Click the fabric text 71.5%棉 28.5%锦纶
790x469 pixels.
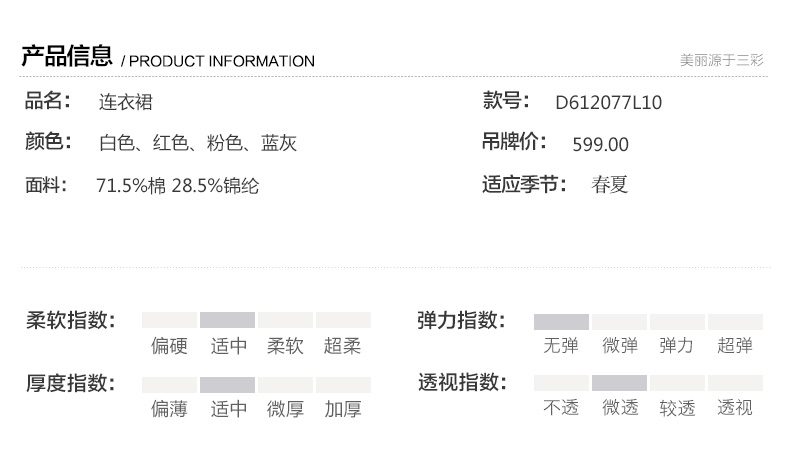177,186
